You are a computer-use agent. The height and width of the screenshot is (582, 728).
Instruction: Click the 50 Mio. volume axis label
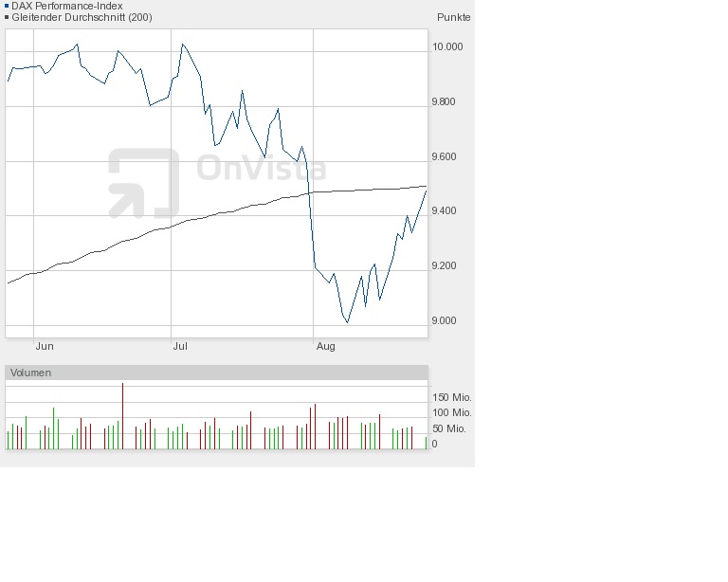click(x=448, y=428)
